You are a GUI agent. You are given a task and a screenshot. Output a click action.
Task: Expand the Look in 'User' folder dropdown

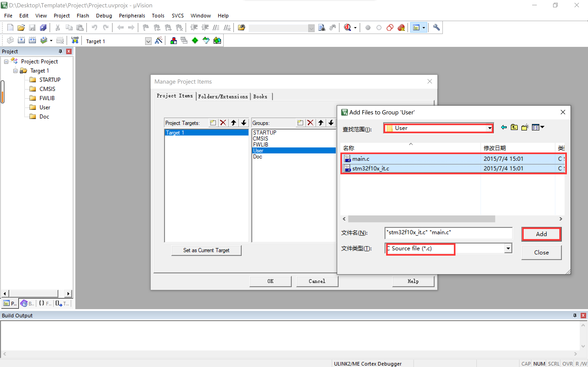(489, 128)
